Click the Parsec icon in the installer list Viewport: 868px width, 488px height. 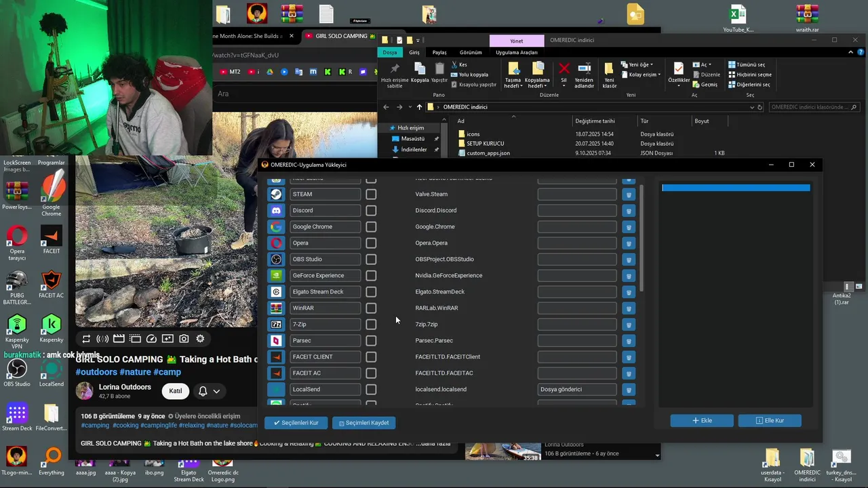pyautogui.click(x=276, y=340)
